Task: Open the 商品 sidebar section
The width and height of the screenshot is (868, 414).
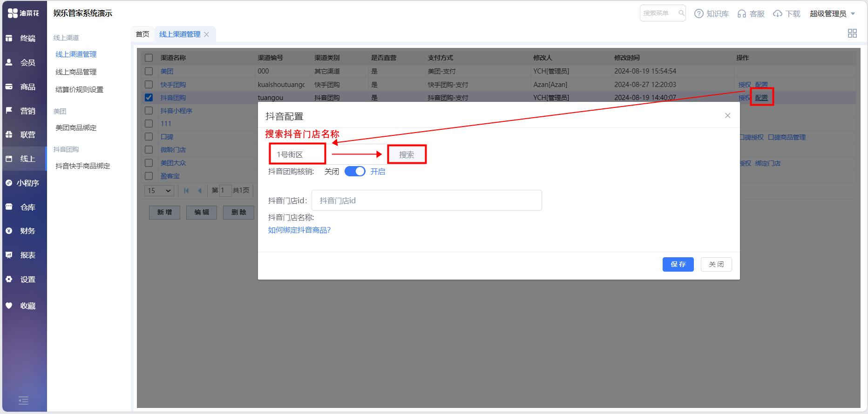Action: [23, 87]
